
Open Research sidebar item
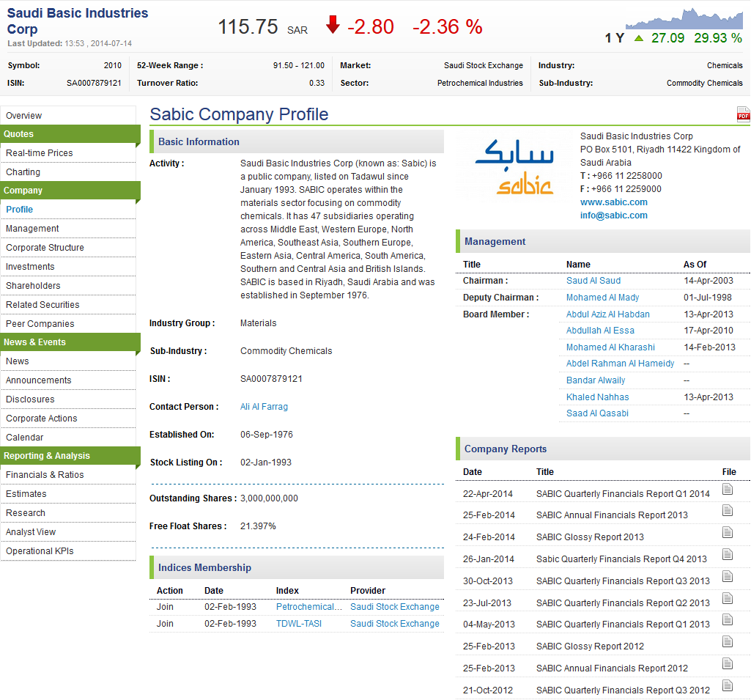(x=68, y=513)
